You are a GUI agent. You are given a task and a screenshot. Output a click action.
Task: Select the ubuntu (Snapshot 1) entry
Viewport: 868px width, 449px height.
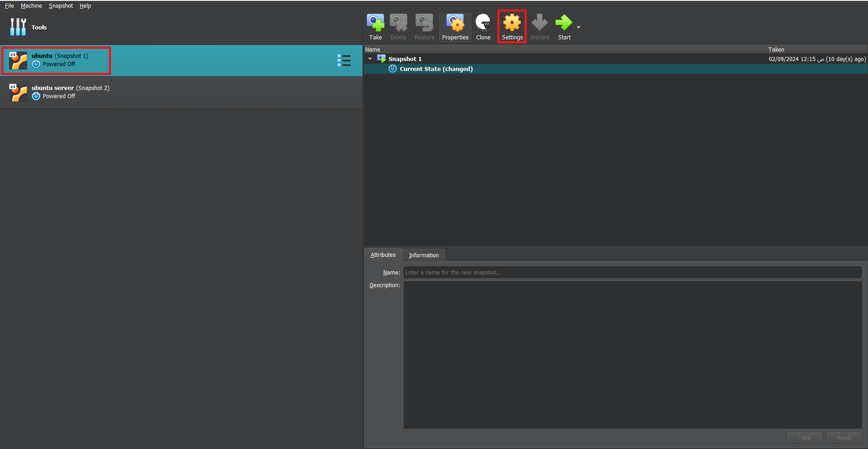pos(181,61)
